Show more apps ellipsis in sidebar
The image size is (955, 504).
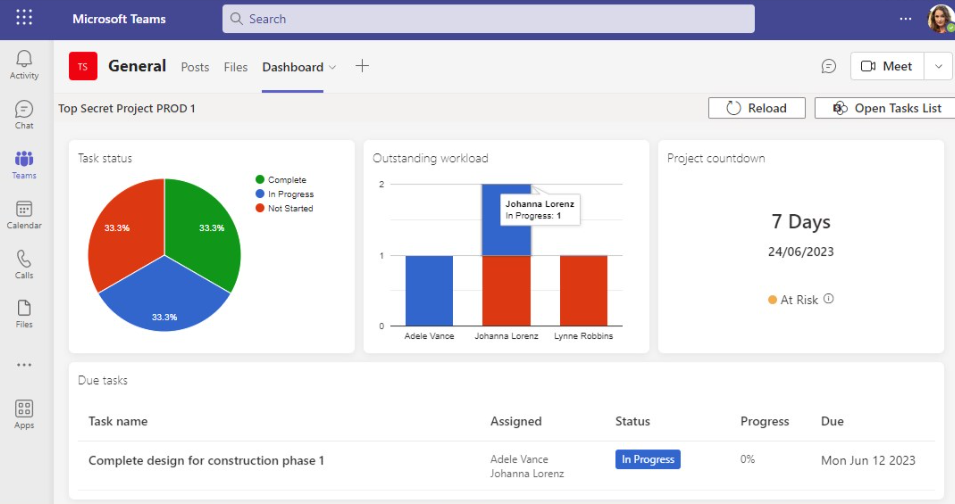pos(24,365)
